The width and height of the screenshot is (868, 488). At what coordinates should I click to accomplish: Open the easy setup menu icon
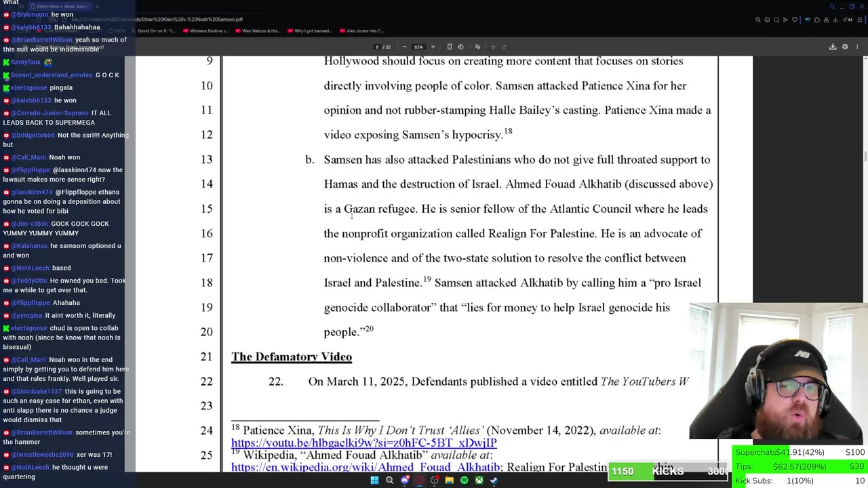860,20
